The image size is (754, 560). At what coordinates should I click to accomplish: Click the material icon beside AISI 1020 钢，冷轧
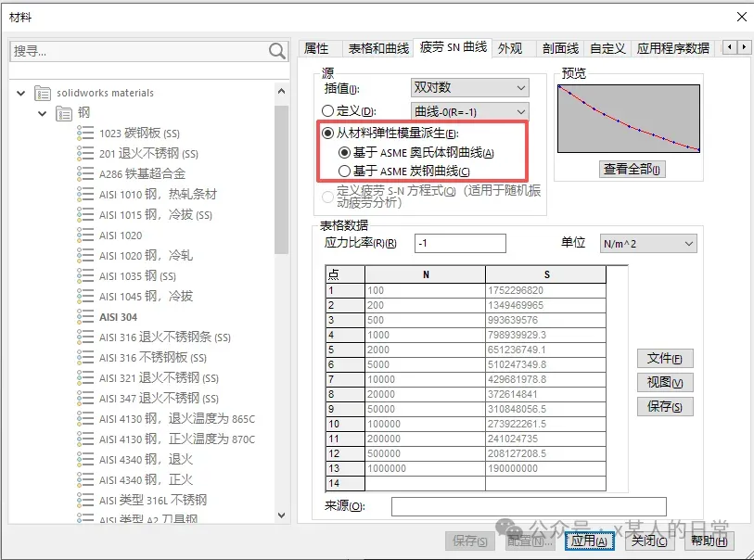pos(85,255)
